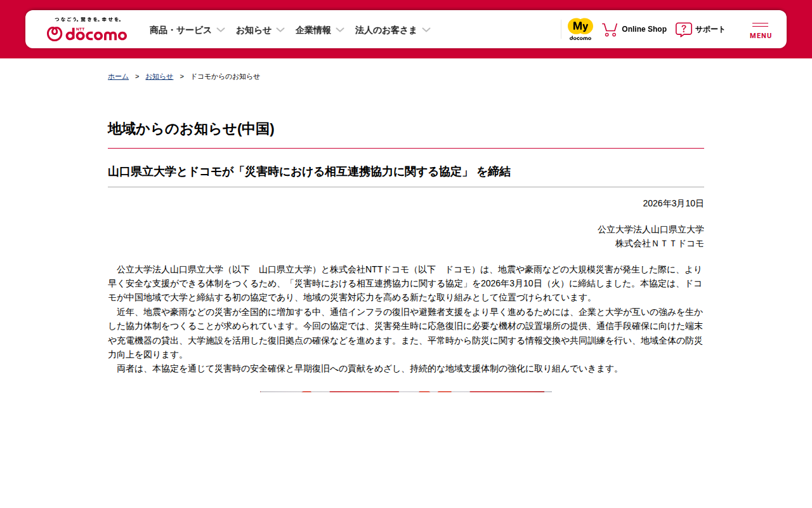This screenshot has width=812, height=508.
Task: Open the 商品・サービス menu
Action: click(181, 30)
